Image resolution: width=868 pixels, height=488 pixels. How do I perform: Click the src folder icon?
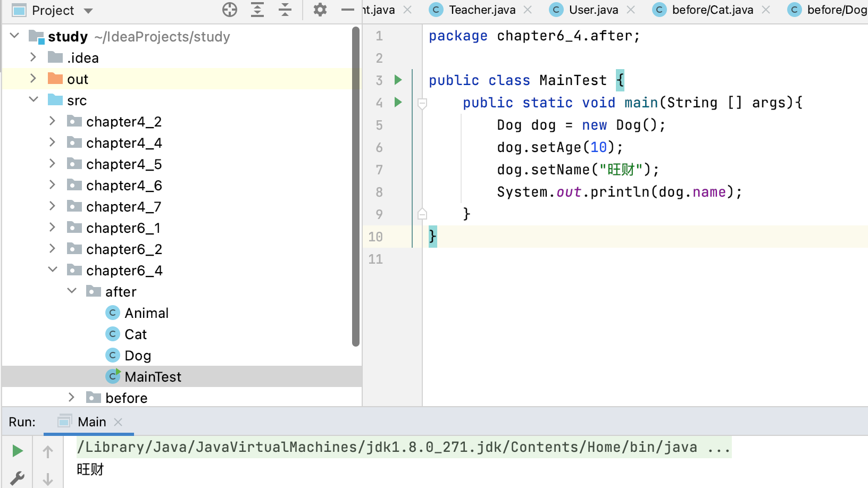(x=55, y=100)
